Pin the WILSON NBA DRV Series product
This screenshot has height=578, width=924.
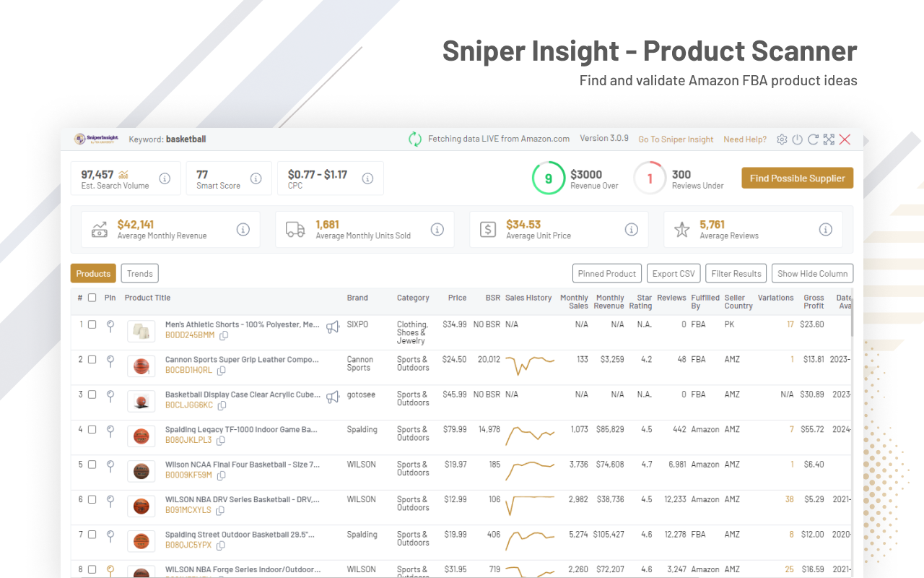110,501
